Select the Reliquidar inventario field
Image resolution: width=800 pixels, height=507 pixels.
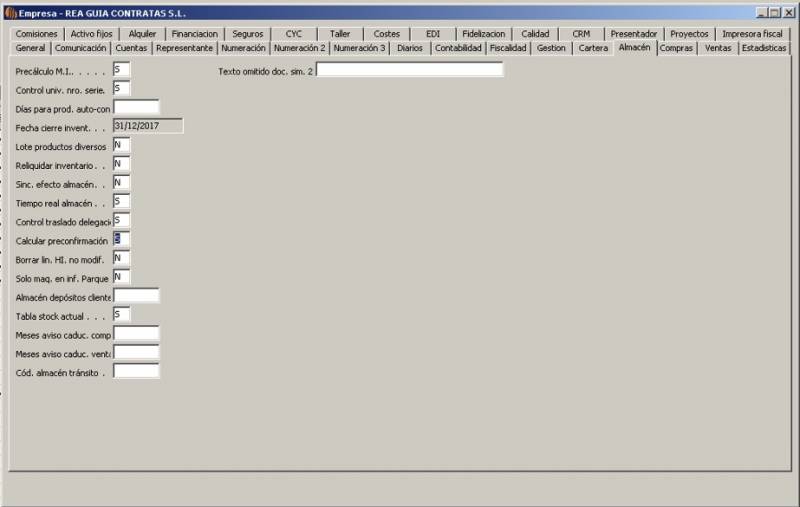(x=121, y=164)
